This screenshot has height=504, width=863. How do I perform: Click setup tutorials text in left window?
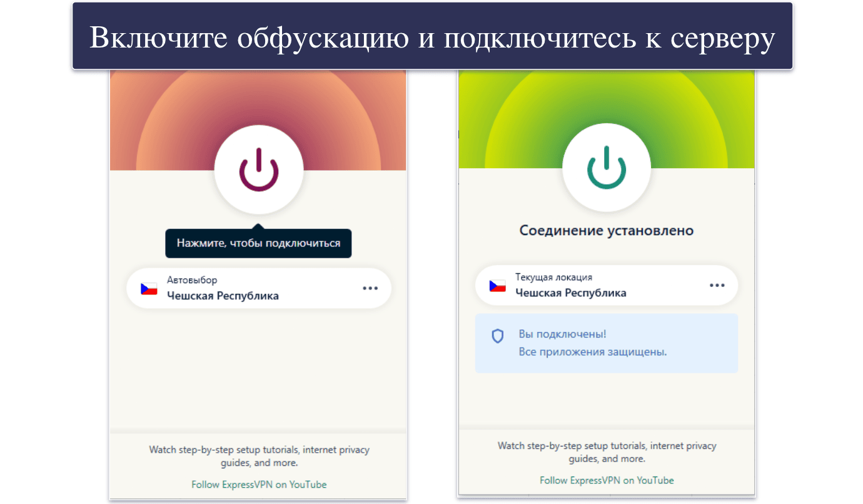pyautogui.click(x=259, y=456)
